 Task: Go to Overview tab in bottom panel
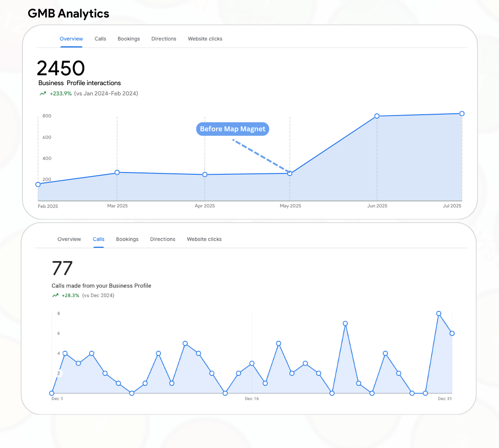point(69,239)
